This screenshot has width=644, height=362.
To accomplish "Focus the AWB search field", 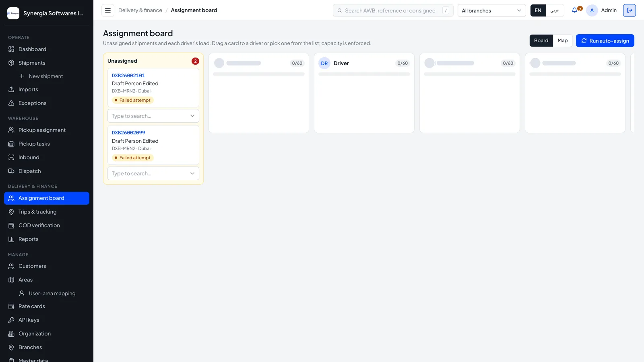I will 393,10.
